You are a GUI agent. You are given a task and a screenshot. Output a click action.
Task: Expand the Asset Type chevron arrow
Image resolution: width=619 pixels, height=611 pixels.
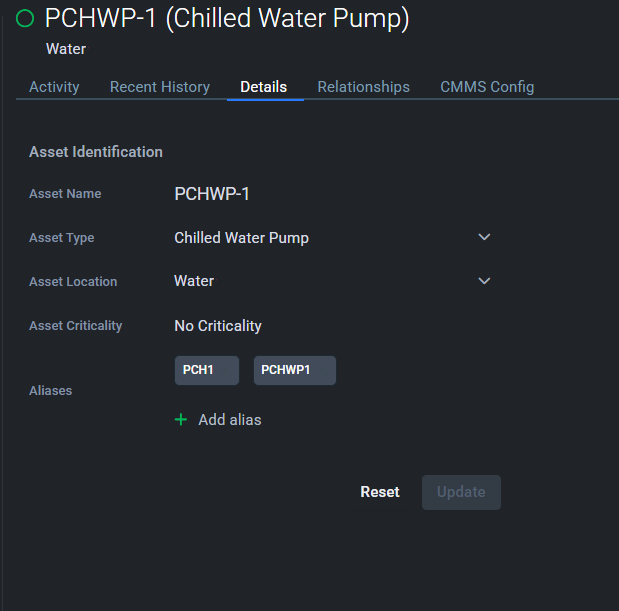click(484, 237)
